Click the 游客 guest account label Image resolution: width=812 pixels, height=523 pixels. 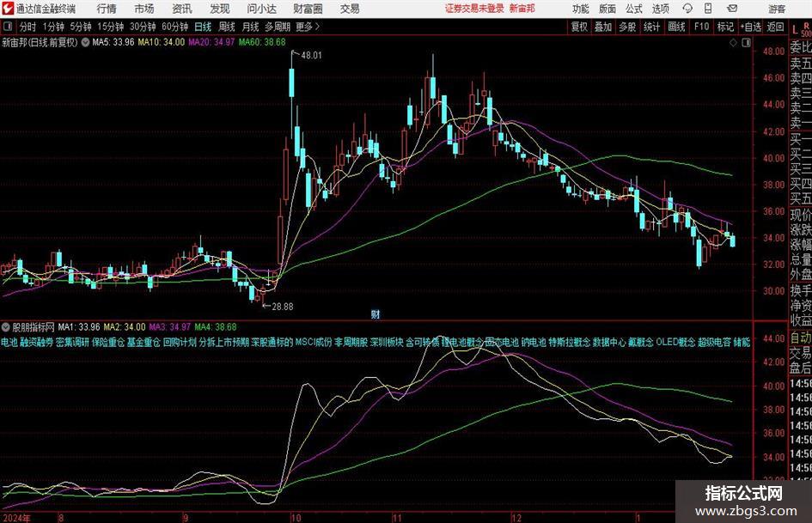click(x=777, y=9)
